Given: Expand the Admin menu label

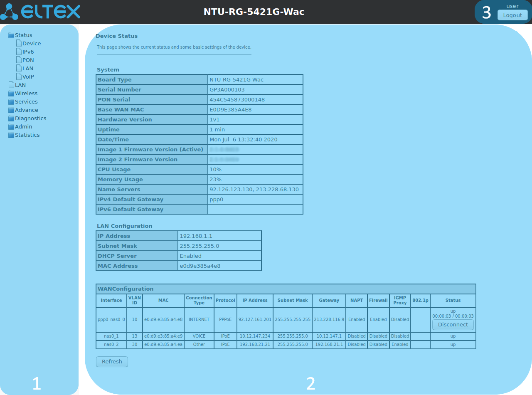Looking at the screenshot, I should pos(23,127).
